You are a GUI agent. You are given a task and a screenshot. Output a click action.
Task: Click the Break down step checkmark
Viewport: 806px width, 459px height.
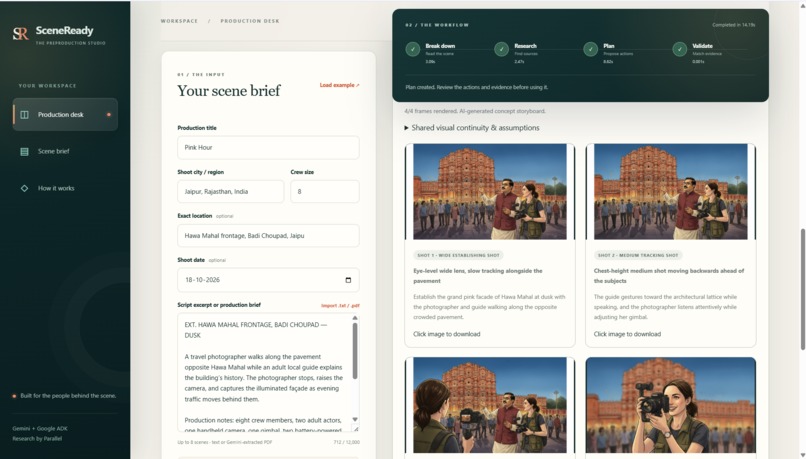[x=412, y=49]
